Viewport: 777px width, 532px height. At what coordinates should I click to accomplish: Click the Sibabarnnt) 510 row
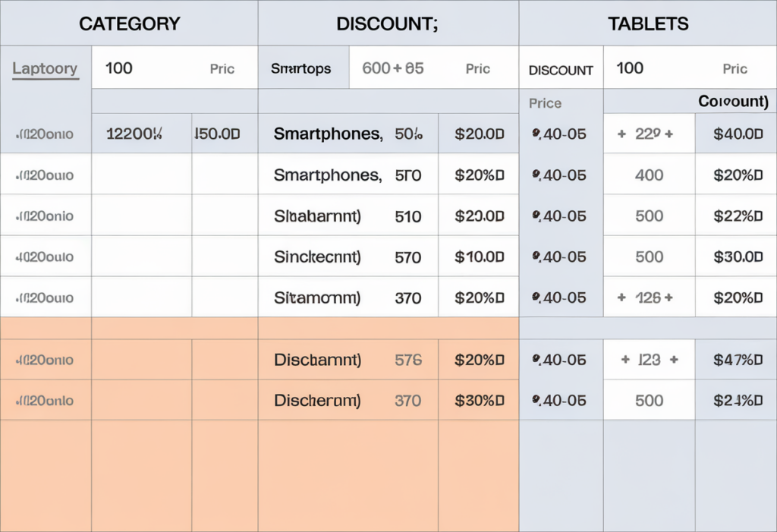coord(347,216)
